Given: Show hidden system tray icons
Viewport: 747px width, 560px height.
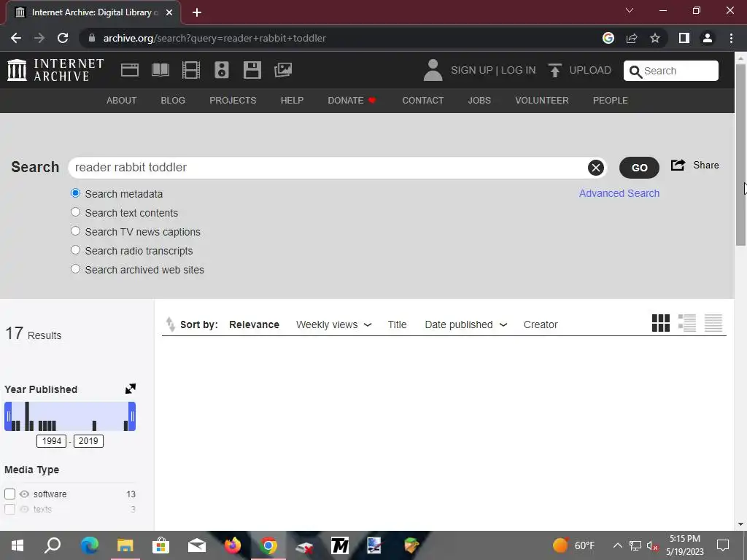Looking at the screenshot, I should click(617, 545).
